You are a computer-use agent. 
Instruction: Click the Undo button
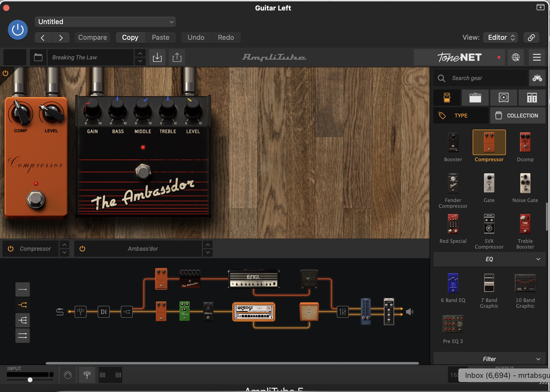tap(196, 38)
